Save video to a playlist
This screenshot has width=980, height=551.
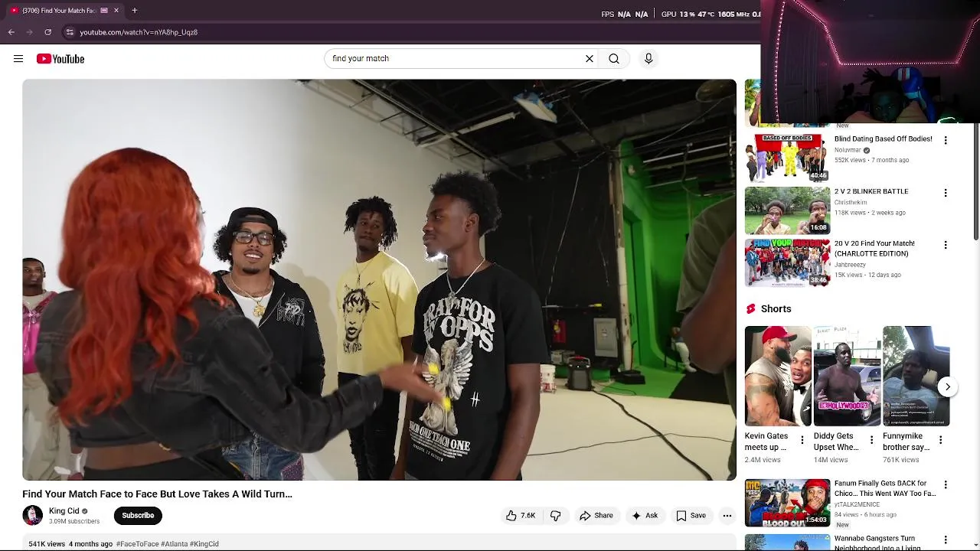tap(691, 516)
